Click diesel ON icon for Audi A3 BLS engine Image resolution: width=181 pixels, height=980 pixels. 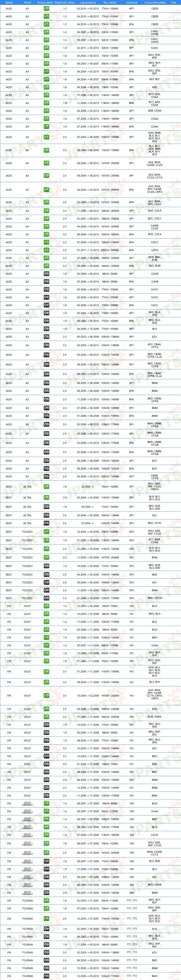(x=46, y=329)
